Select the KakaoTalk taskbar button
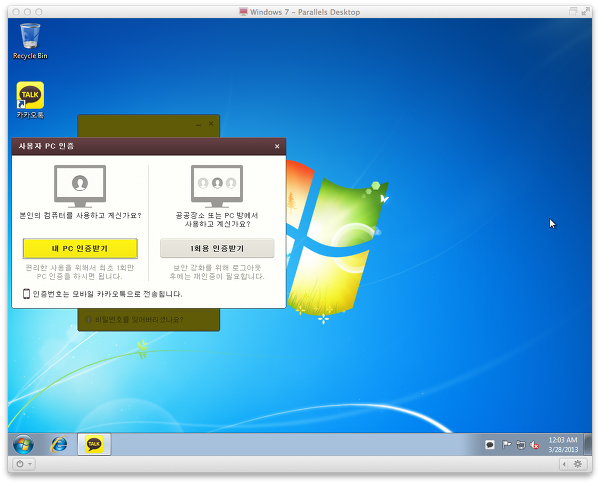The image size is (600, 484). 94,444
